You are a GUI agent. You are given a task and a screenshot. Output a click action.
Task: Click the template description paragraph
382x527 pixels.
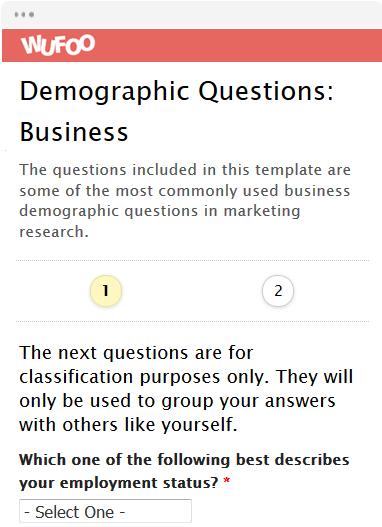[x=185, y=201]
